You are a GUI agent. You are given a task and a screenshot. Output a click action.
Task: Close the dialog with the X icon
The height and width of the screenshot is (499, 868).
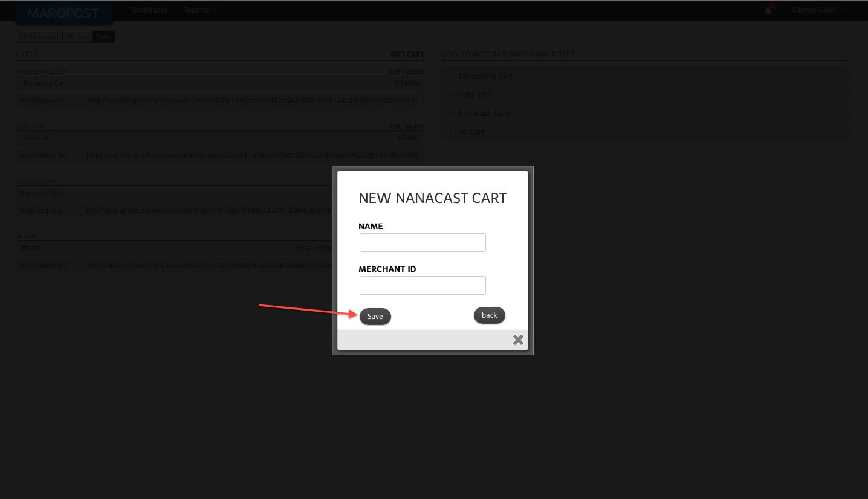(x=518, y=340)
